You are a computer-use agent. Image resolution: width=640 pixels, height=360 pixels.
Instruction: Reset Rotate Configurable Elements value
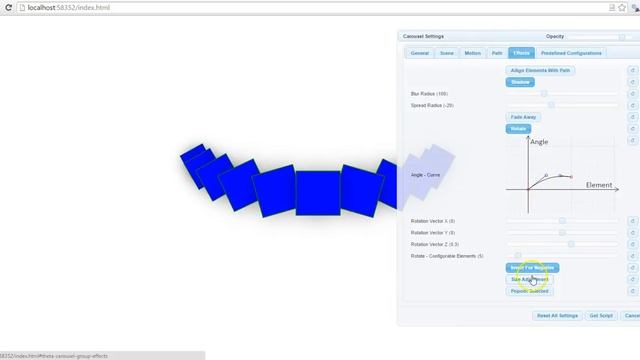[633, 256]
